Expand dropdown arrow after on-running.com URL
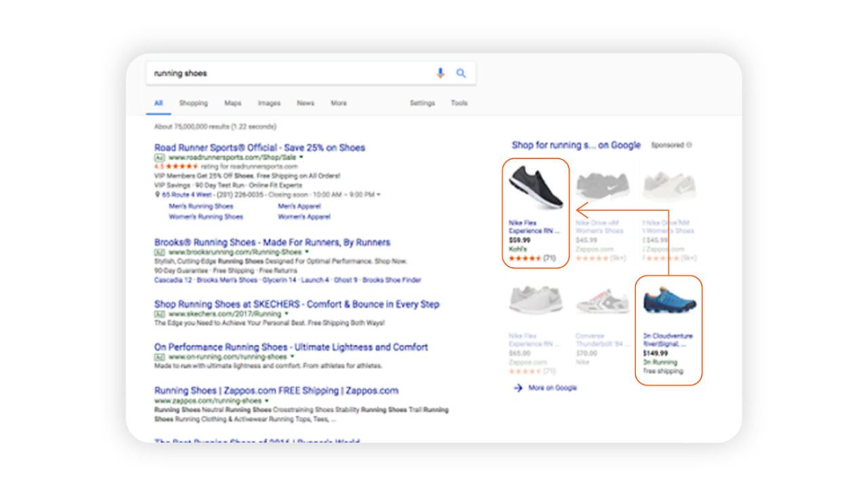Viewport: 868px width, 496px height. [x=292, y=357]
